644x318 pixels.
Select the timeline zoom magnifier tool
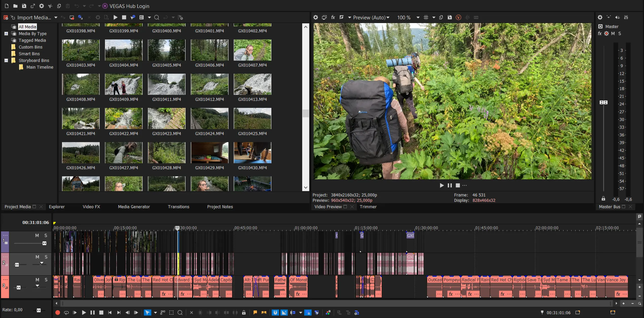click(x=180, y=313)
